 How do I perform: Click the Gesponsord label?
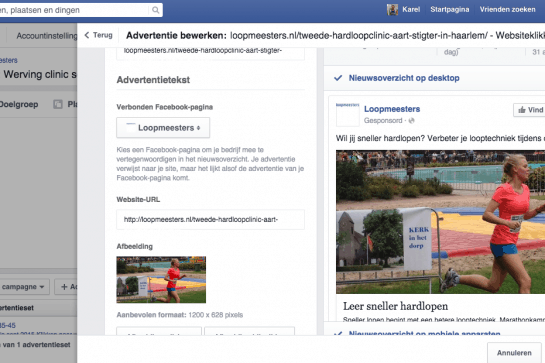tap(383, 121)
